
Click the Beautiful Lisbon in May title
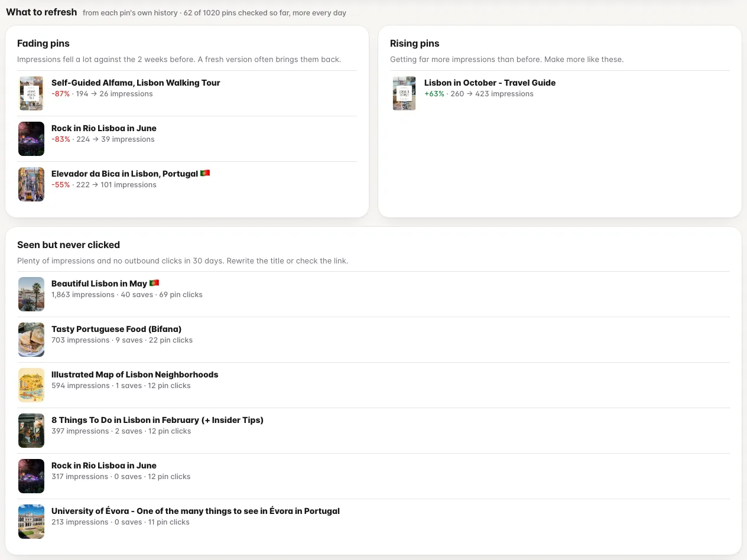tap(105, 284)
